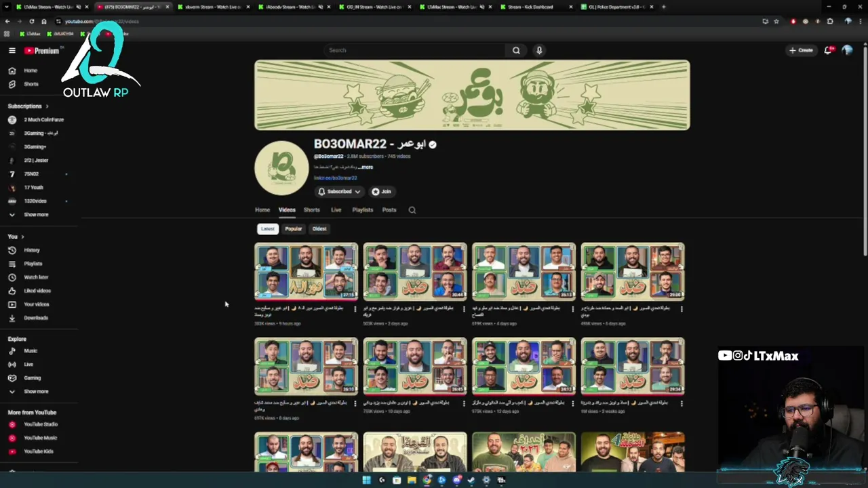Reload the page in browser toolbar
The image size is (868, 488).
[31, 21]
